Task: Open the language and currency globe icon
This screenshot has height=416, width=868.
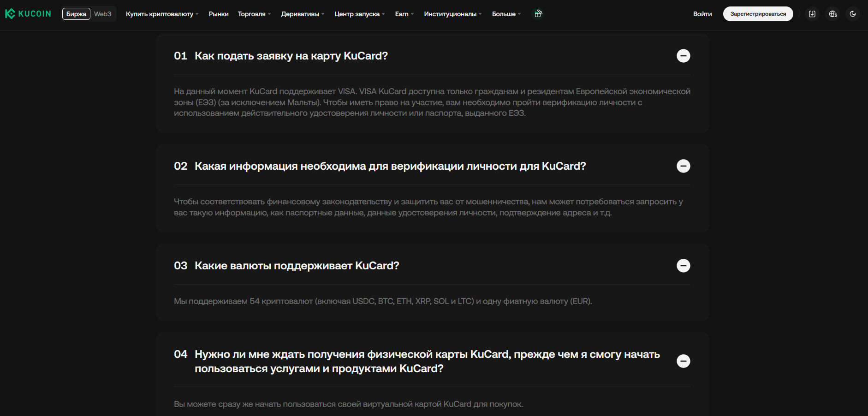Action: point(833,14)
